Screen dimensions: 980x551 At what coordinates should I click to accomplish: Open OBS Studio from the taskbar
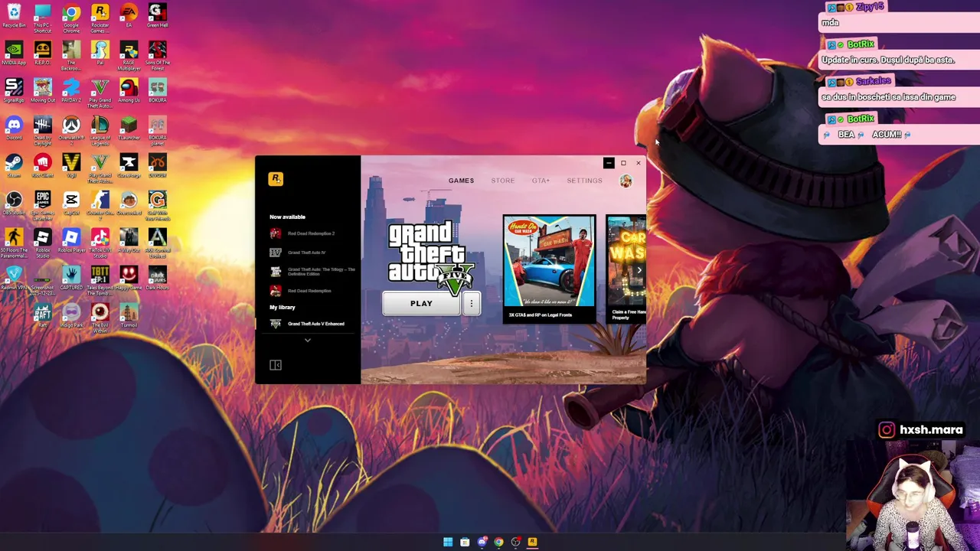coord(515,543)
